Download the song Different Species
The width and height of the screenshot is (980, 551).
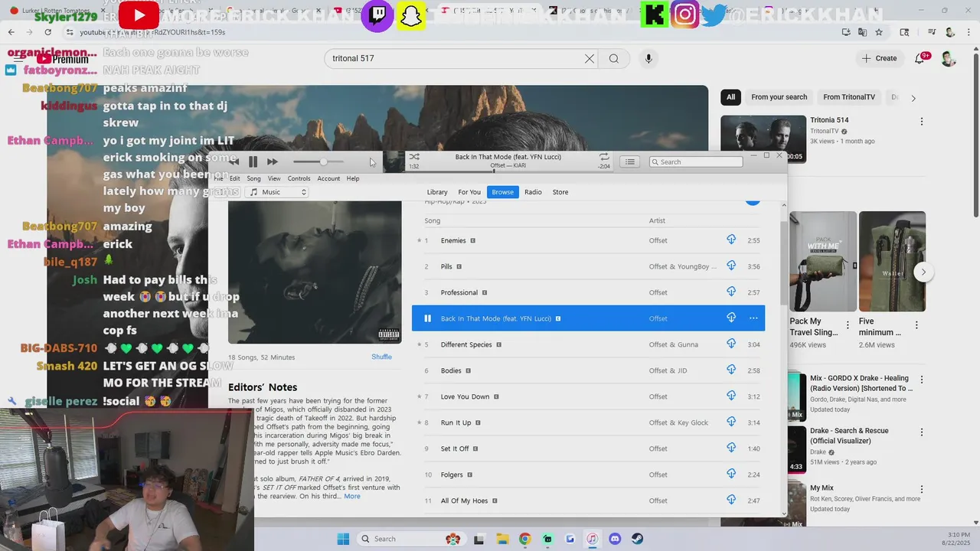coord(731,344)
